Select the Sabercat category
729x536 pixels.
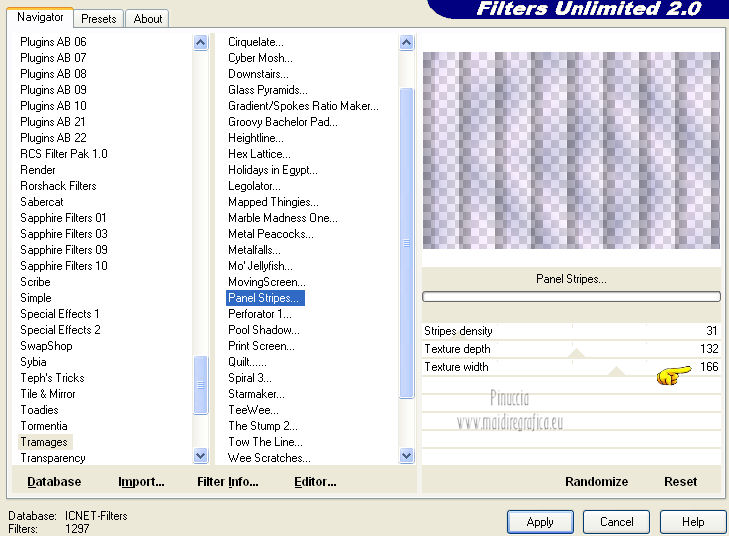point(41,202)
